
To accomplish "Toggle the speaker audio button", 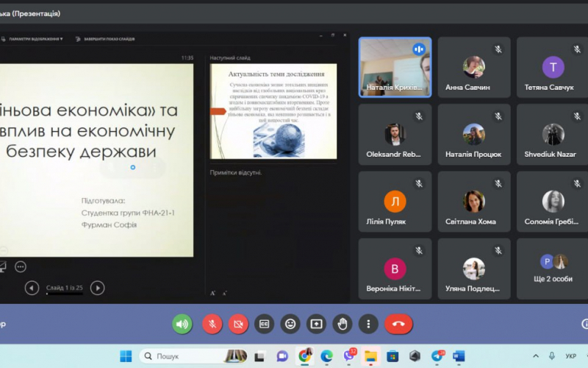I will click(x=182, y=324).
